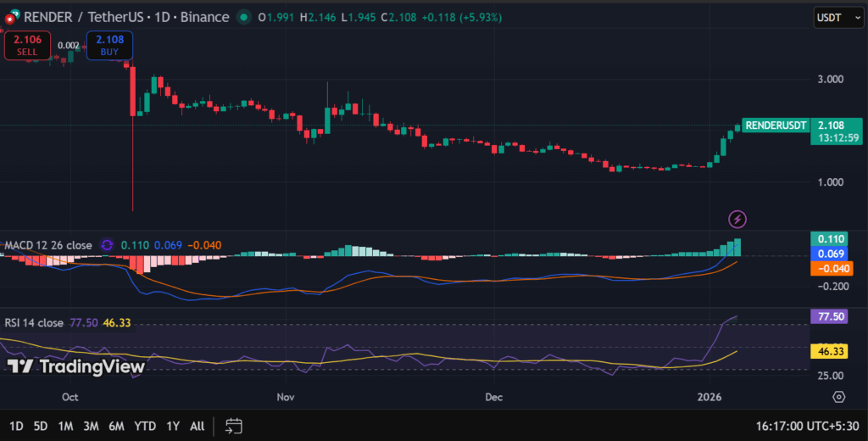Screen dimensions: 868x441
Task: Click the RSI 14 close legend
Action: [34, 323]
